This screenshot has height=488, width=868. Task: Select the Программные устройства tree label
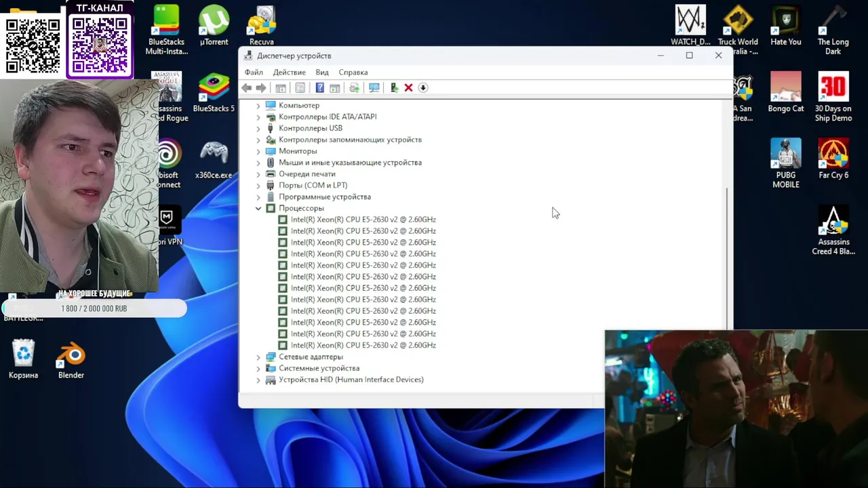pyautogui.click(x=325, y=197)
